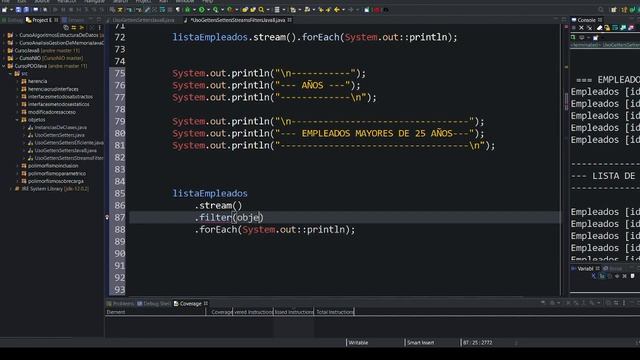Click red stop-like icon in main toolbar
This screenshot has height=360, width=640.
(377, 9)
